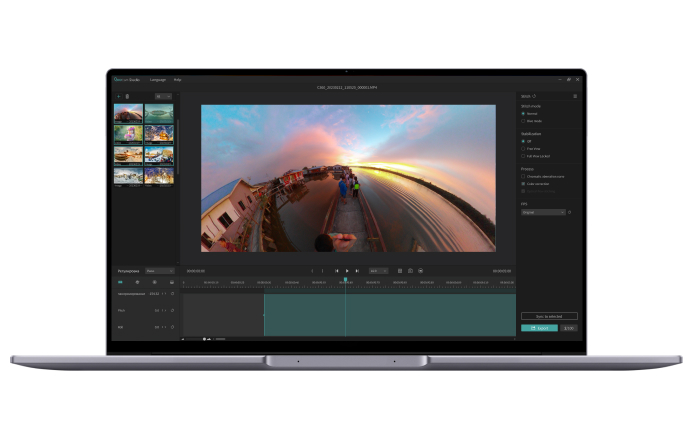Skip to the next frame
The height and width of the screenshot is (440, 700).
tap(357, 270)
